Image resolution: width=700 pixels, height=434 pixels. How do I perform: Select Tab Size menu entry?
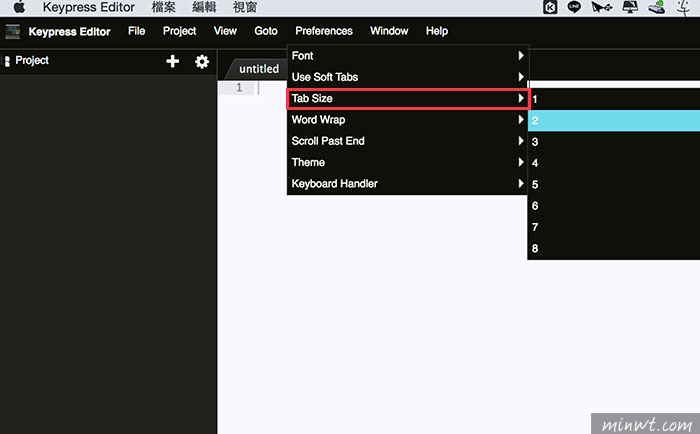click(408, 99)
